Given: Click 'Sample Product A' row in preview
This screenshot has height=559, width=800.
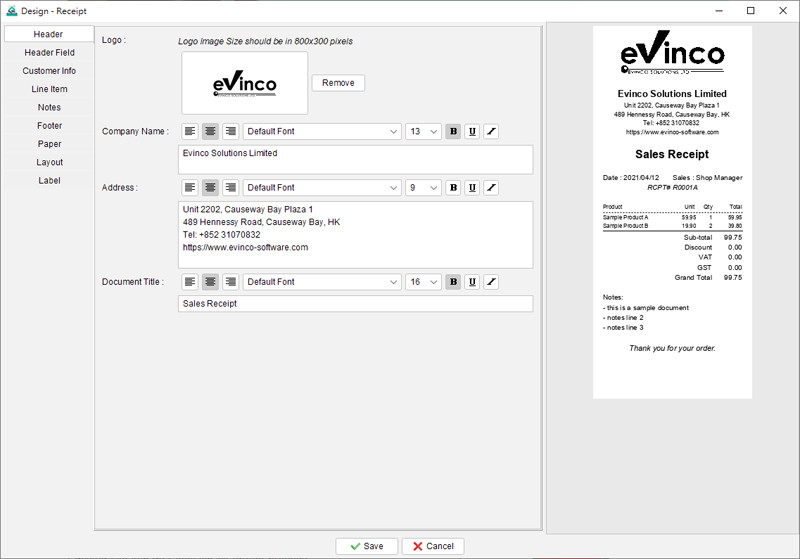Looking at the screenshot, I should pyautogui.click(x=672, y=217).
